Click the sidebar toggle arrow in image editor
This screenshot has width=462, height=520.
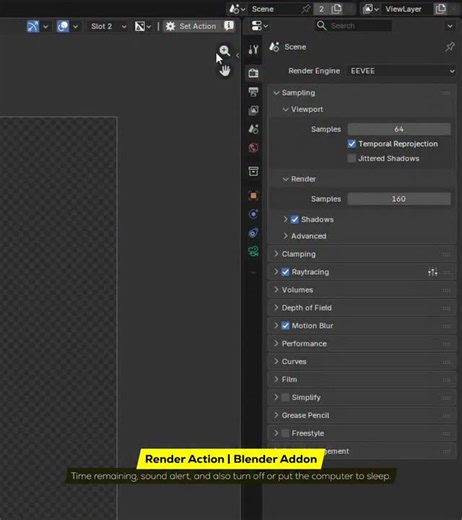pyautogui.click(x=237, y=56)
